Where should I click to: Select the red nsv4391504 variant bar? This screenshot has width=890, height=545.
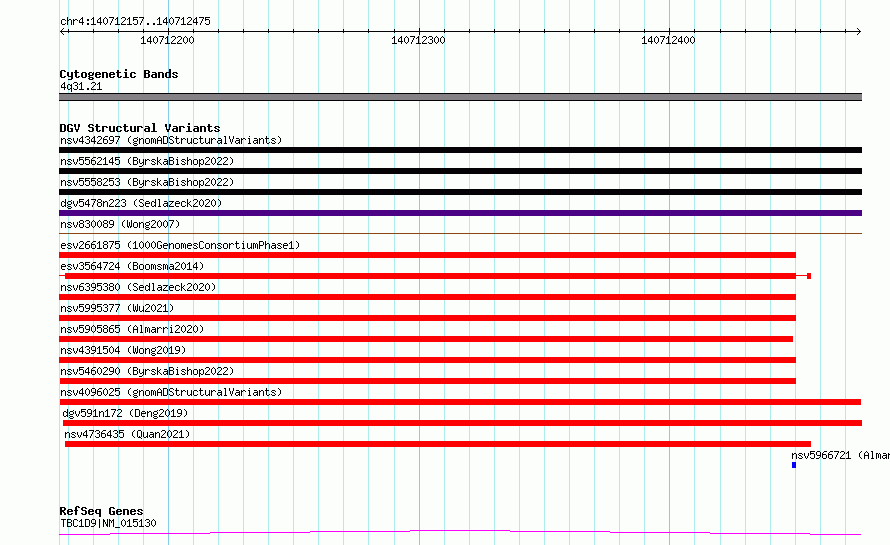427,360
